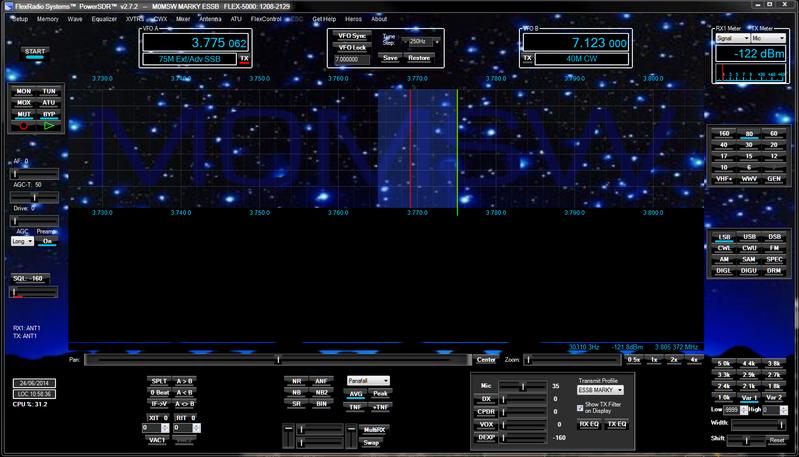Click the VFO B TX indicator
Viewport: 799px width, 457px height.
[527, 59]
